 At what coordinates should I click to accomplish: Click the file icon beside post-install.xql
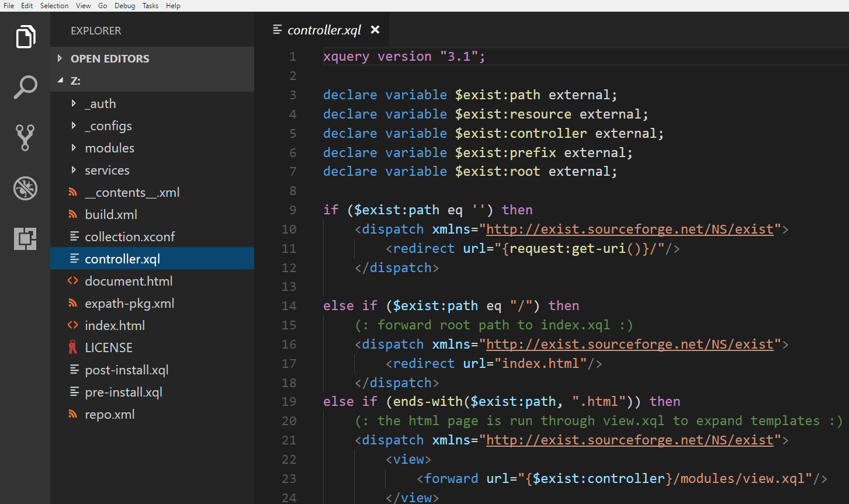coord(74,370)
